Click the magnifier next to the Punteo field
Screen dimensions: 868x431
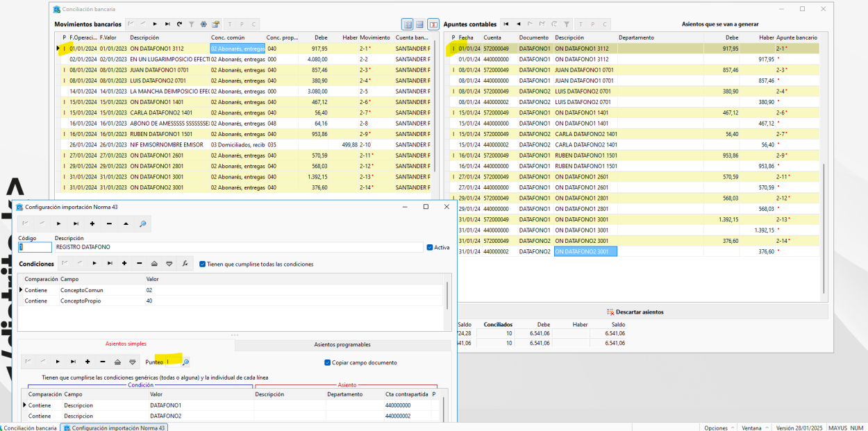point(185,362)
